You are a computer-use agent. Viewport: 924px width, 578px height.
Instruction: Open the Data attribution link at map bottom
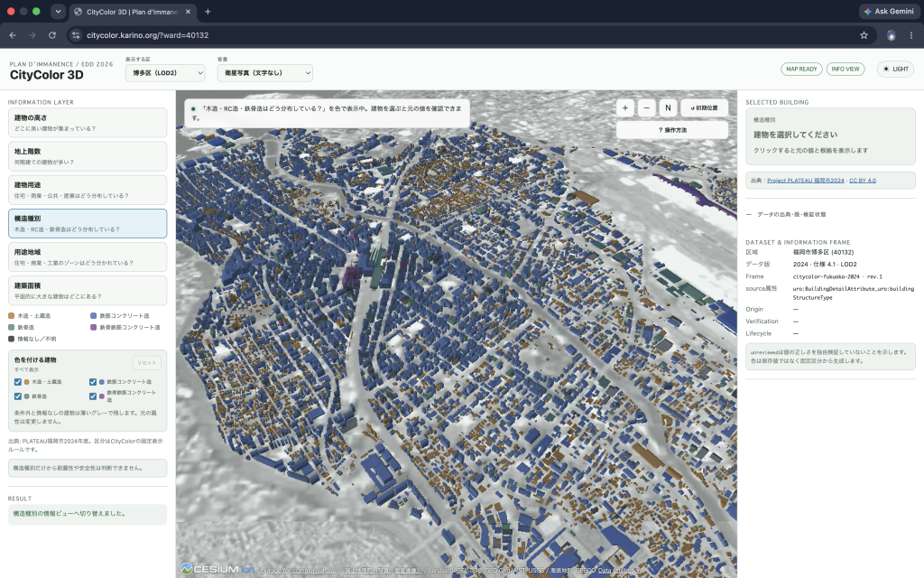pos(618,571)
